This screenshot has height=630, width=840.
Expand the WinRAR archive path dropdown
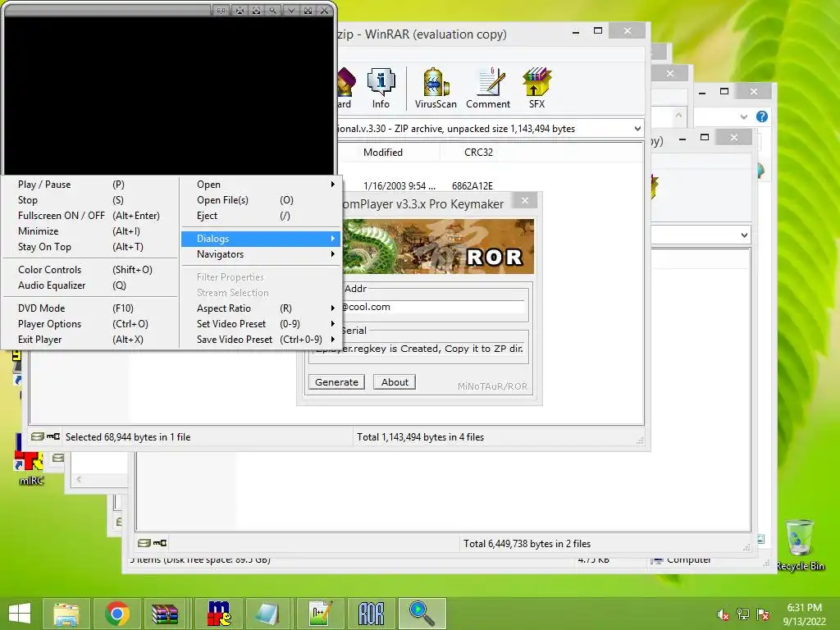tap(637, 129)
